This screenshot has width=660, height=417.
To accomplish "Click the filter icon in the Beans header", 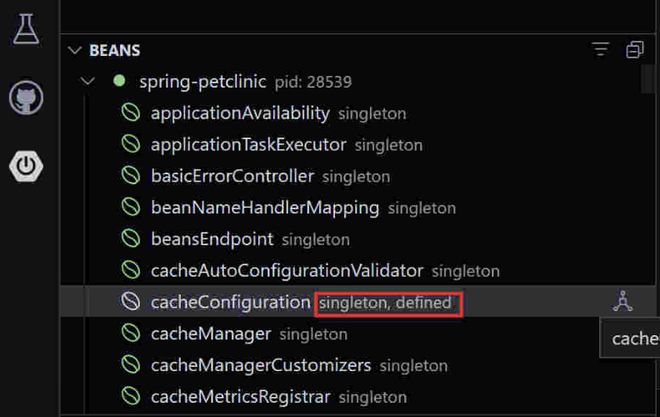I will click(600, 50).
